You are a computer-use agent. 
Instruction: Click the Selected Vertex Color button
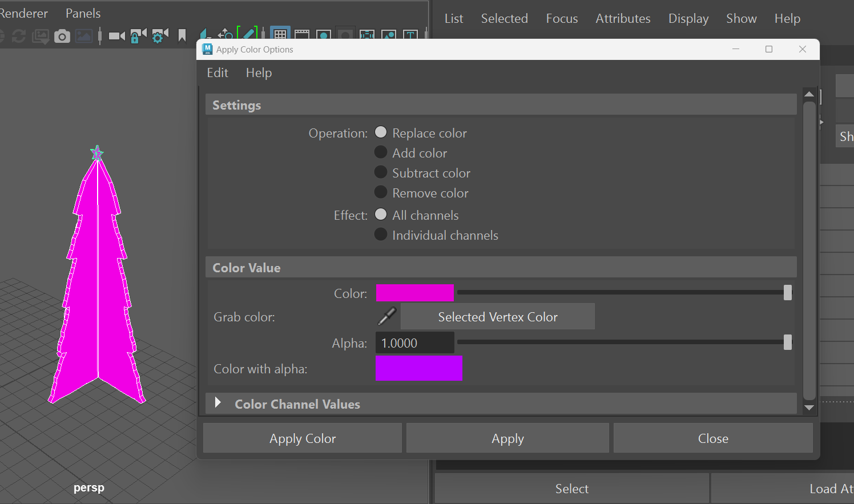[498, 316]
